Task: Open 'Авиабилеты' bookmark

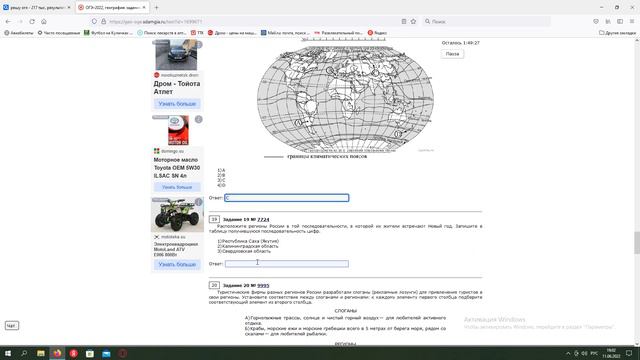Action: tap(19, 33)
